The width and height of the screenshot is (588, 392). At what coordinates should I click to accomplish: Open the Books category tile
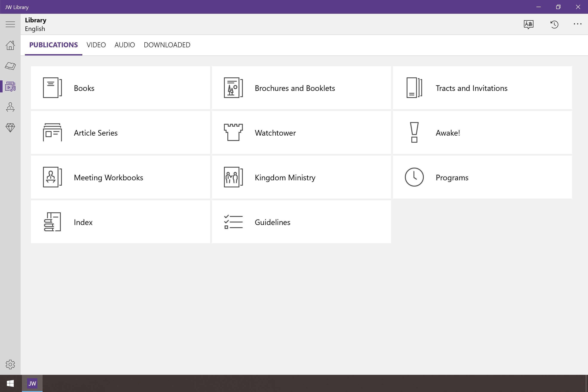tap(120, 88)
